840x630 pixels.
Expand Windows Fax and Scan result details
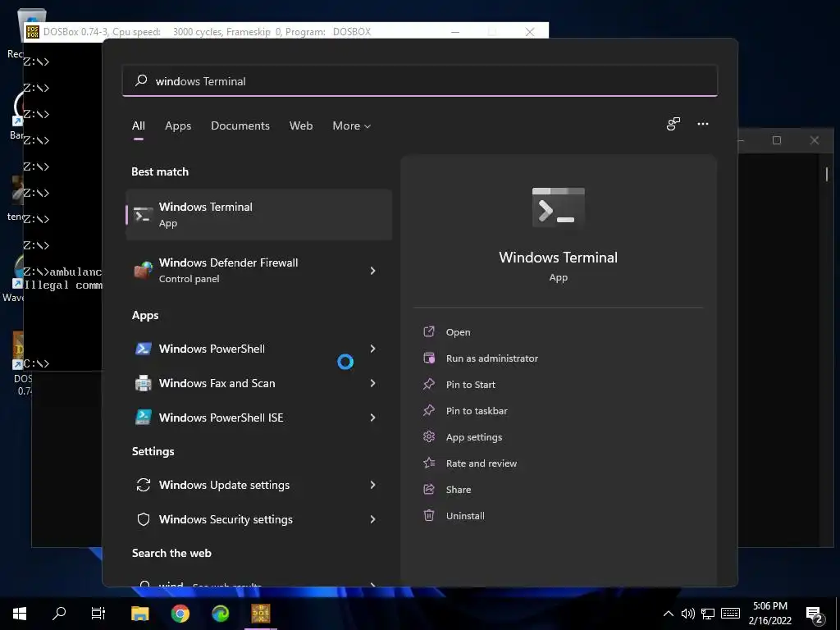click(x=373, y=383)
